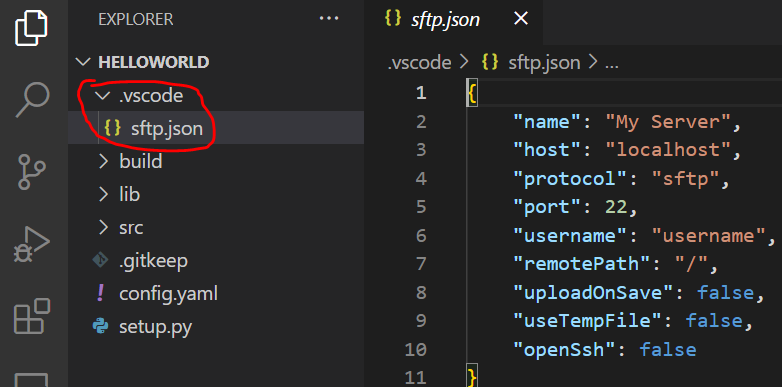Place cursor on the uploadOnSave false value
782x387 pixels.
[725, 293]
